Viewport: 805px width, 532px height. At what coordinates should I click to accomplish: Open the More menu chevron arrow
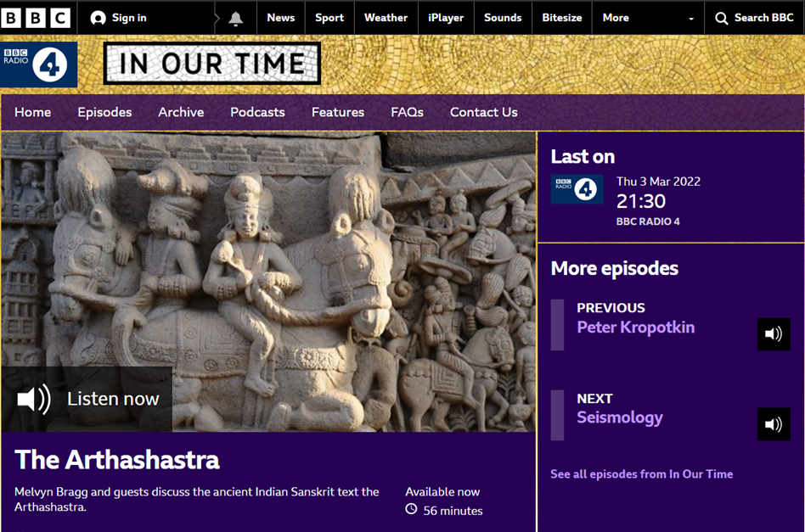pyautogui.click(x=692, y=17)
